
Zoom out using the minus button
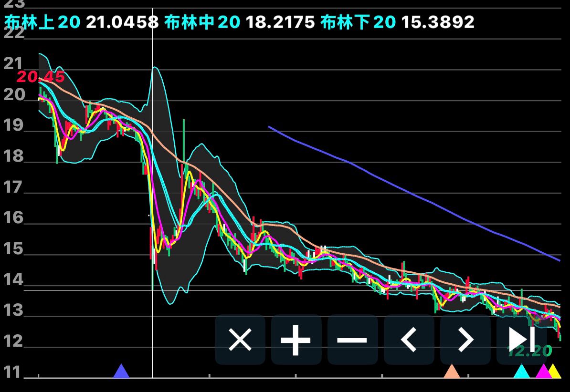point(352,340)
